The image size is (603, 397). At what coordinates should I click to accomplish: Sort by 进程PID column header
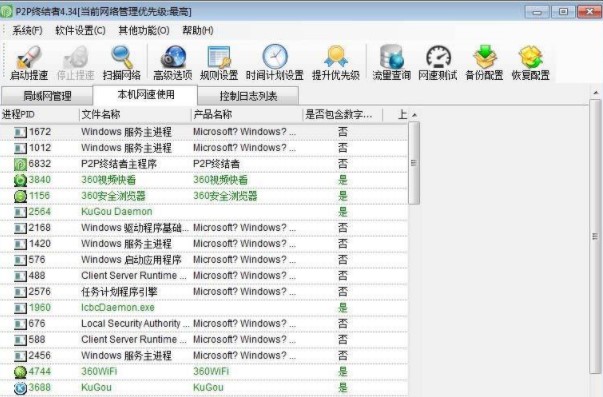(40, 115)
